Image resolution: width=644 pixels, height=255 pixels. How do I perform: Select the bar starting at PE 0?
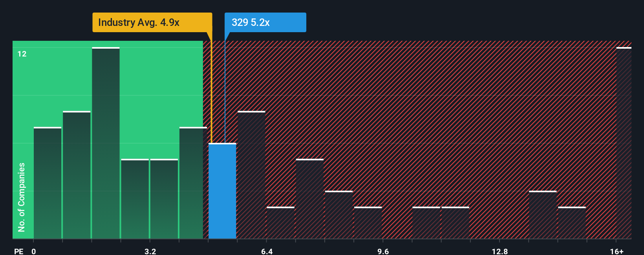48,183
